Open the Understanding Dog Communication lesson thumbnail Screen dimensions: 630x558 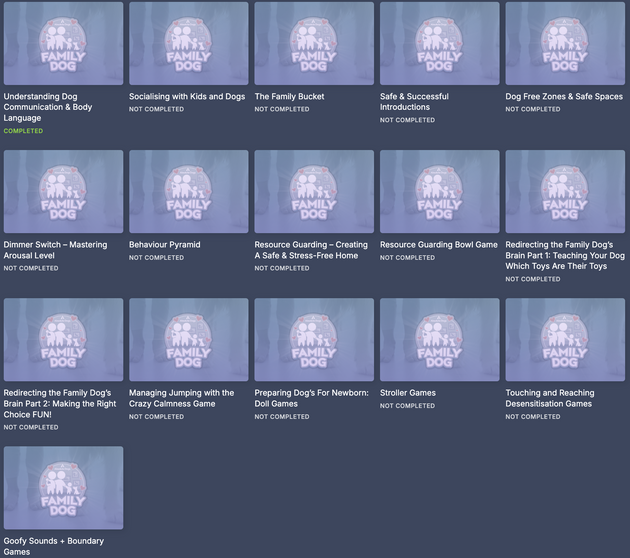pyautogui.click(x=63, y=43)
